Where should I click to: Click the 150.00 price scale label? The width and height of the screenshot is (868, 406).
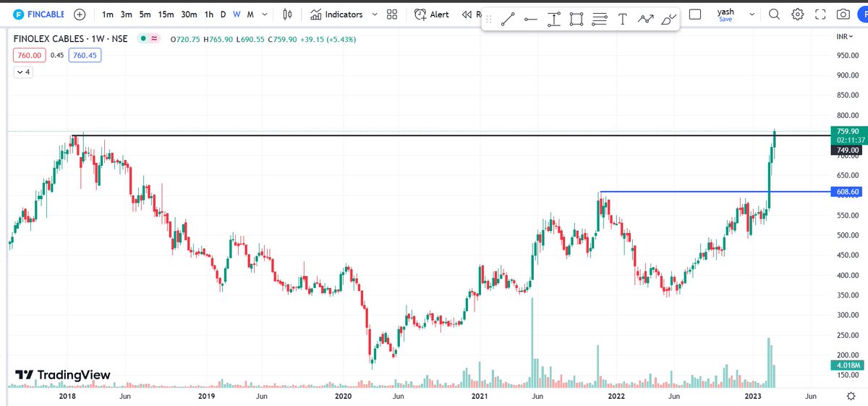click(847, 375)
